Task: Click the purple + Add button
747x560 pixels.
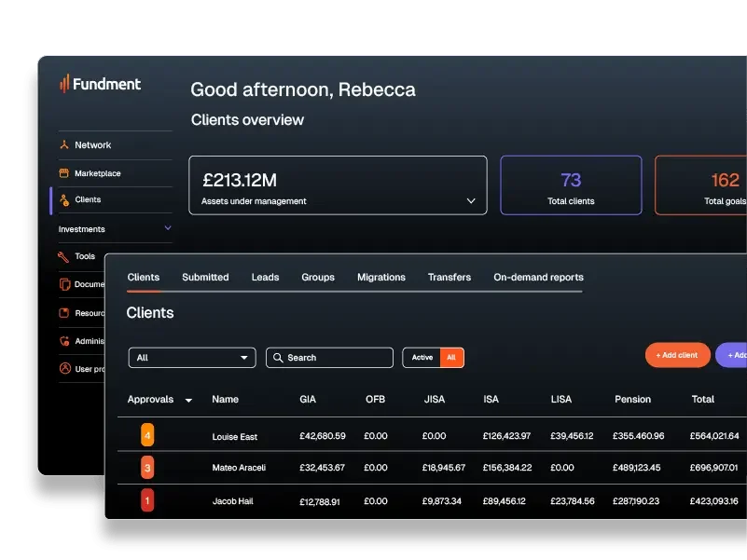Action: [x=732, y=355]
